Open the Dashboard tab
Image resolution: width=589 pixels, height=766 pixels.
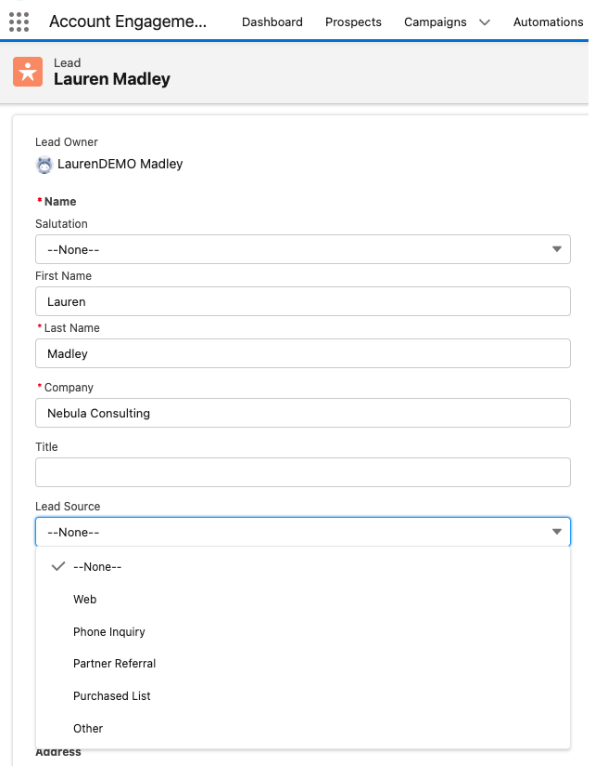(x=272, y=22)
